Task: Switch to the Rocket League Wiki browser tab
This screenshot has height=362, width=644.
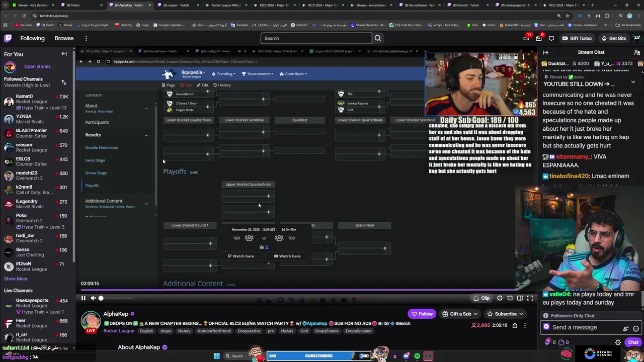Action: pyautogui.click(x=225, y=5)
